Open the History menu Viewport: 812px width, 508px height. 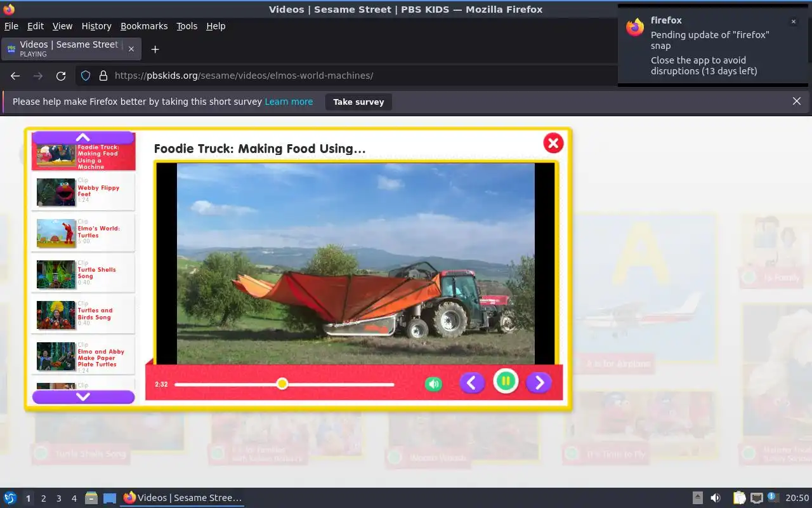(96, 26)
